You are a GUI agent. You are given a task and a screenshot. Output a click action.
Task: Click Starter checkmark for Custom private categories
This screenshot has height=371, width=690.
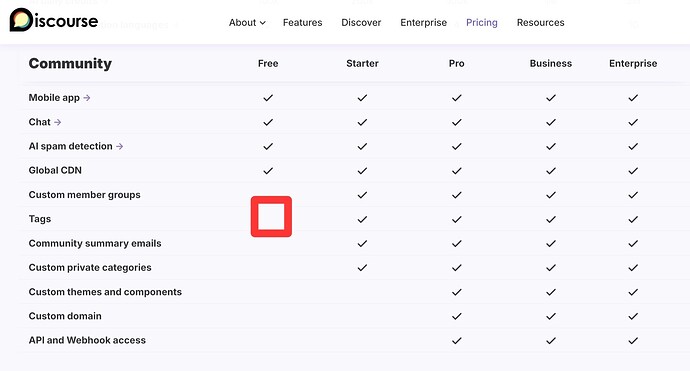(362, 268)
